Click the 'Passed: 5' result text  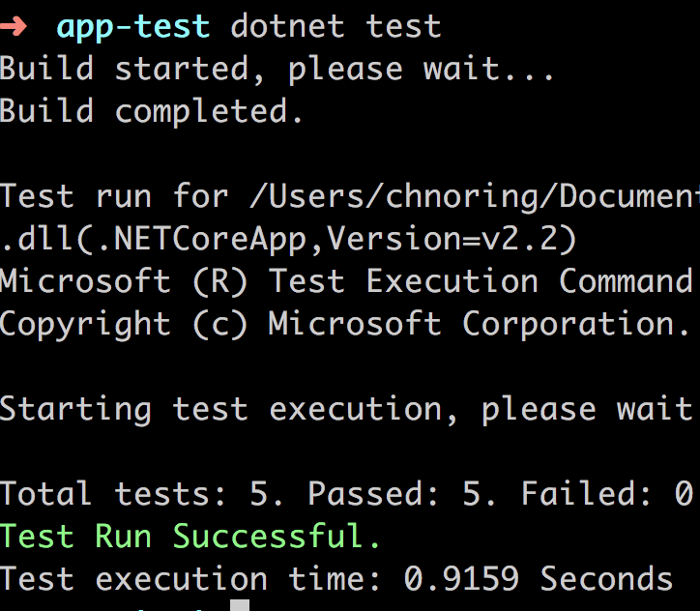(x=401, y=494)
